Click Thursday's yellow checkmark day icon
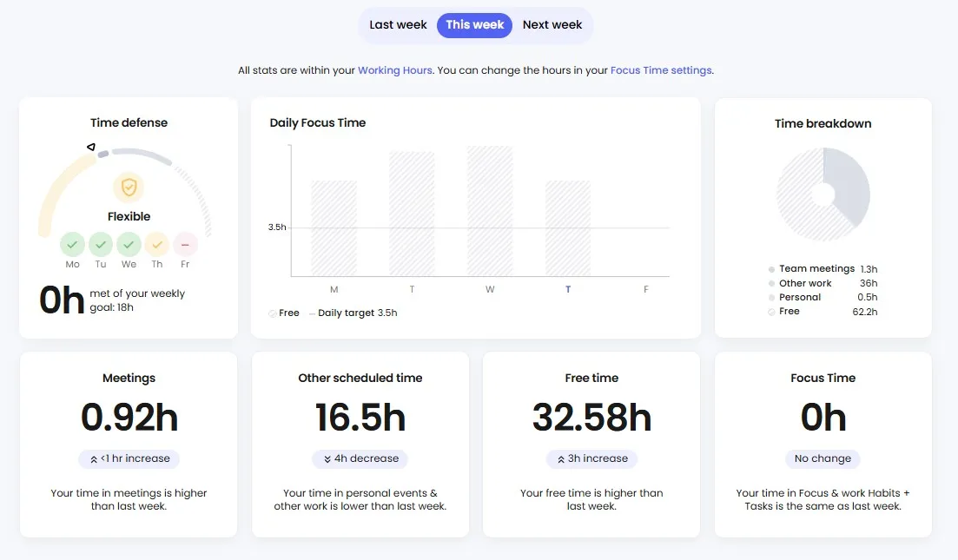 pos(156,244)
